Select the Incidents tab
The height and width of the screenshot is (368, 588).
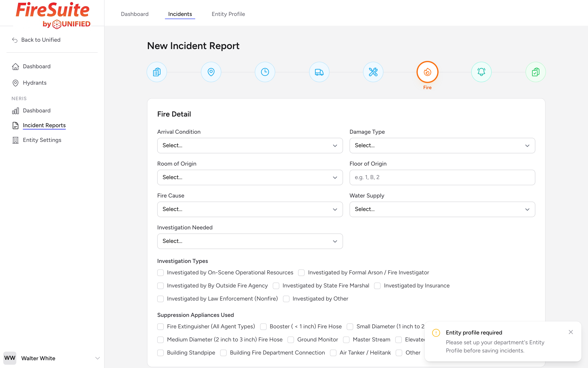(180, 14)
